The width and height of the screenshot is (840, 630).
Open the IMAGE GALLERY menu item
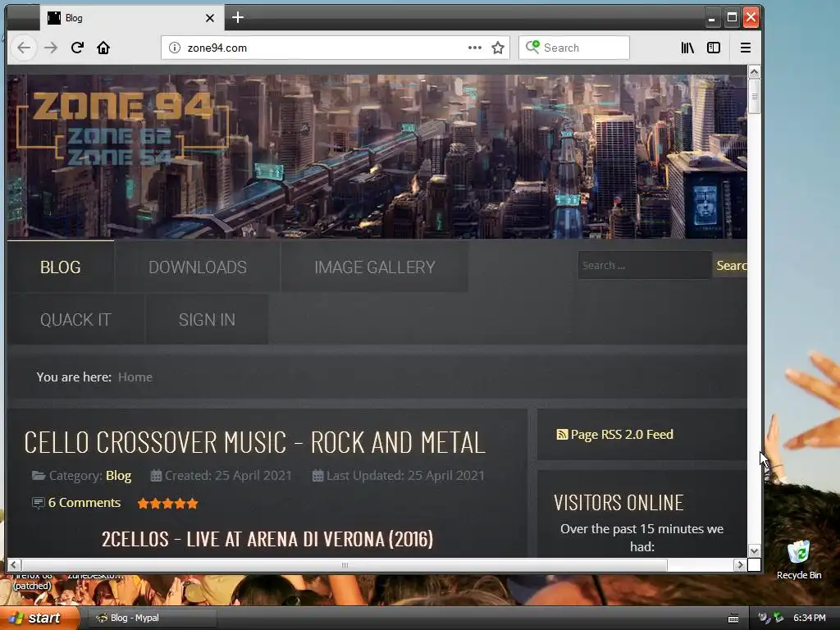374,267
